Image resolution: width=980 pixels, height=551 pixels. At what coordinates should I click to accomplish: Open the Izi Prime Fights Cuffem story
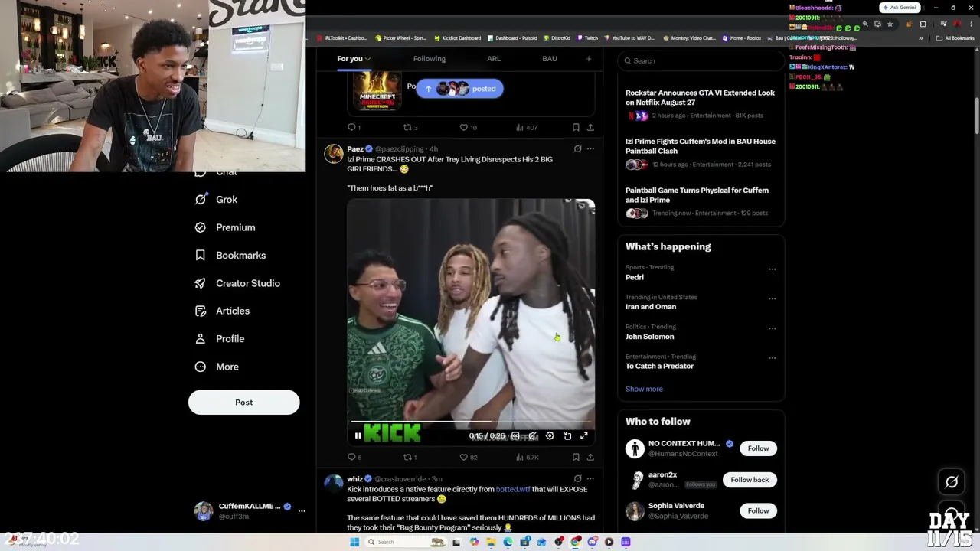coord(701,153)
